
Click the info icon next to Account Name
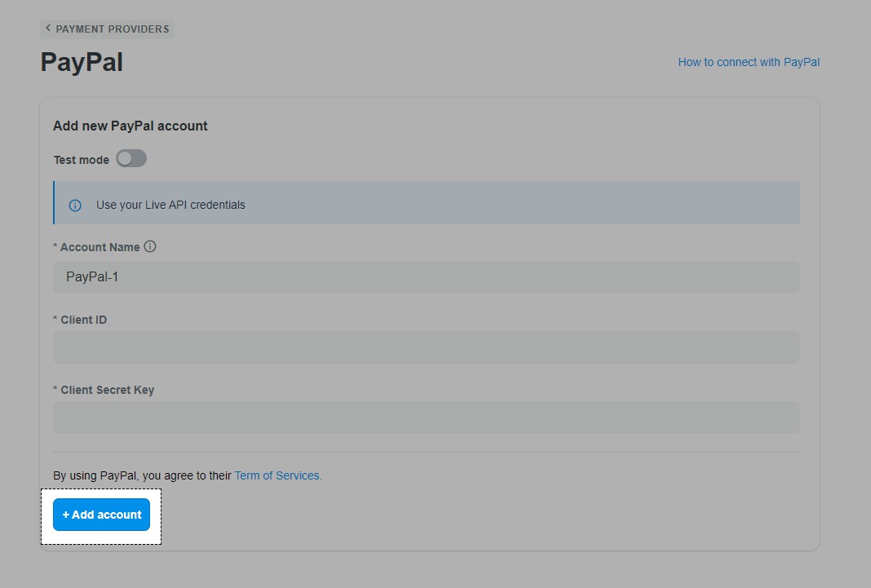150,246
